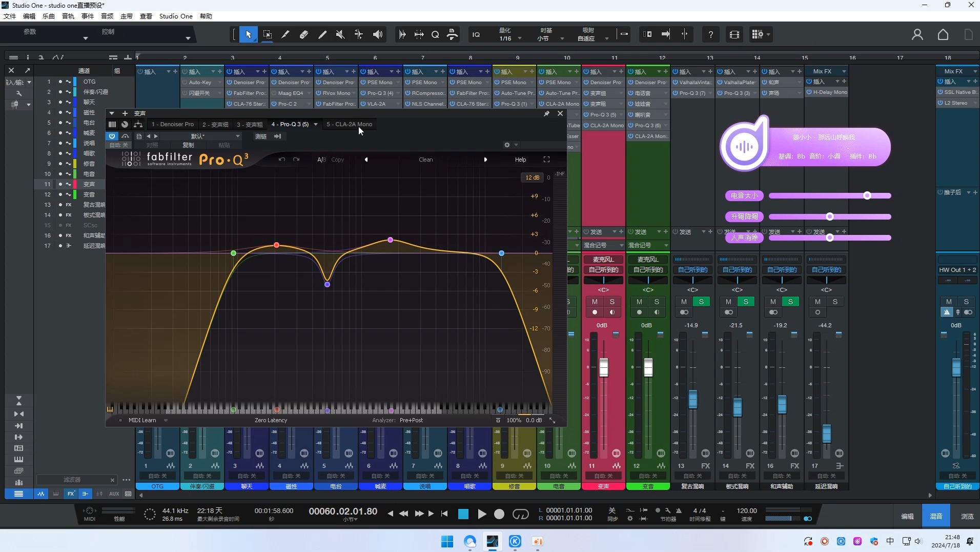Click the record button in transport
This screenshot has height=552, width=980.
(x=499, y=514)
